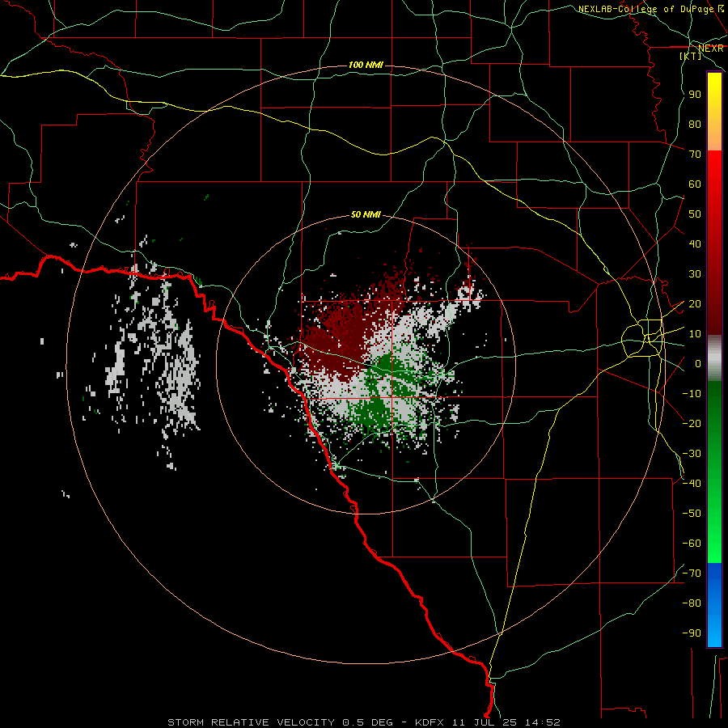Viewport: 728px width, 728px height.
Task: Click the "-60" value on velocity scale
Action: (692, 544)
